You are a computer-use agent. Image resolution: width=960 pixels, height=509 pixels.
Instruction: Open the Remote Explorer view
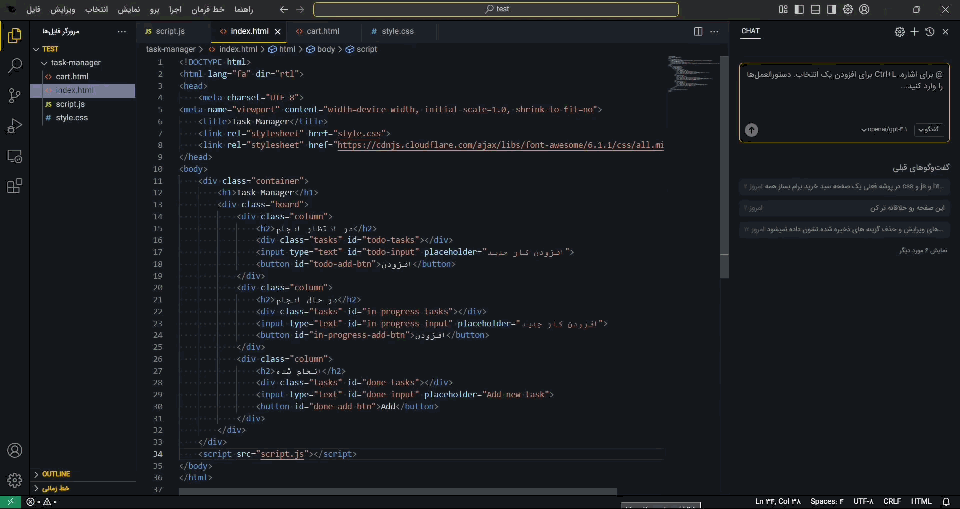click(15, 156)
